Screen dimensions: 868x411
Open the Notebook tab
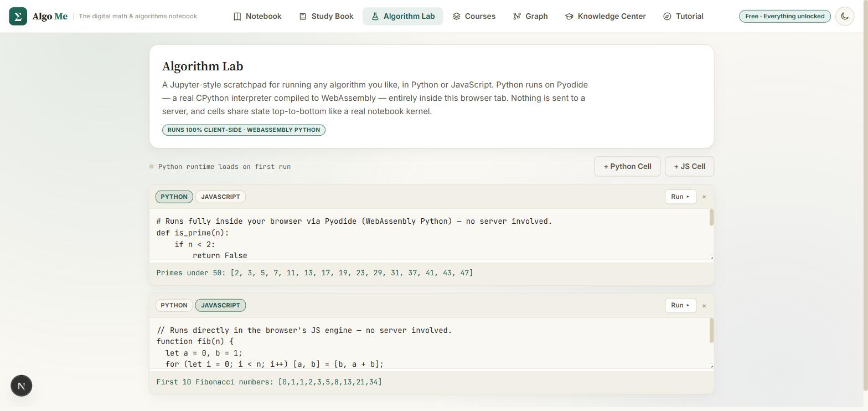[x=257, y=16]
